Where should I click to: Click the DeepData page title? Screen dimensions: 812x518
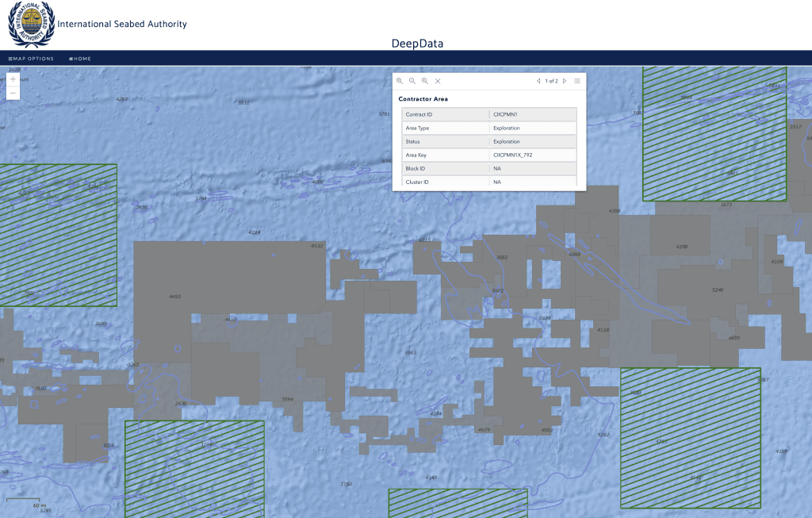[x=417, y=44]
